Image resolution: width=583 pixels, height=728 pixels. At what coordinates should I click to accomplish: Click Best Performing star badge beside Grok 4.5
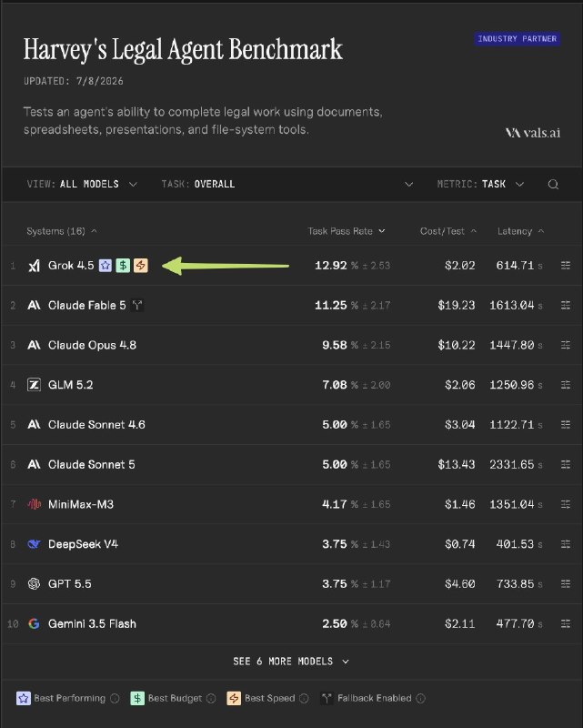[106, 266]
